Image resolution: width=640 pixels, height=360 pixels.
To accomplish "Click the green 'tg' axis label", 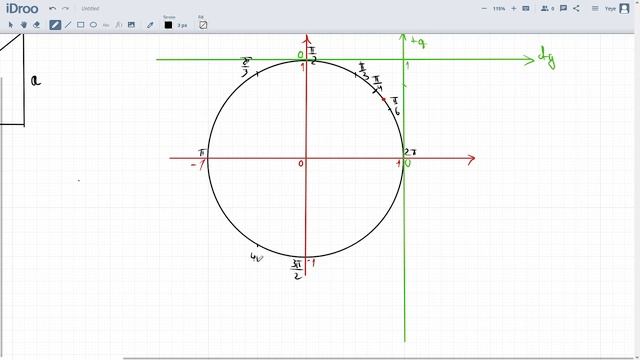I will (x=418, y=42).
